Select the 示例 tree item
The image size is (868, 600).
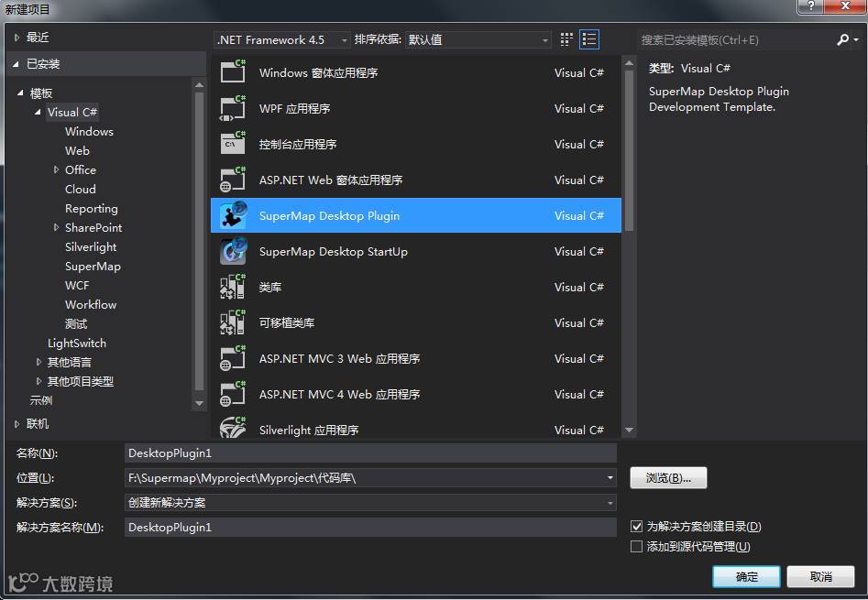(41, 400)
